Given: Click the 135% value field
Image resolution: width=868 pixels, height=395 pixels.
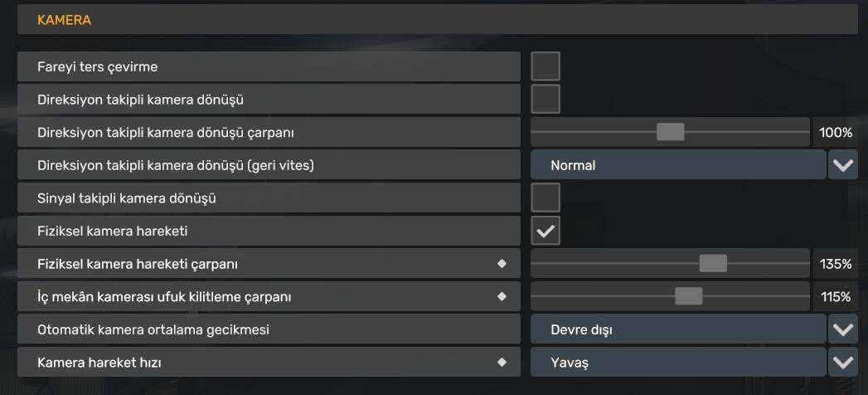Looking at the screenshot, I should (836, 264).
